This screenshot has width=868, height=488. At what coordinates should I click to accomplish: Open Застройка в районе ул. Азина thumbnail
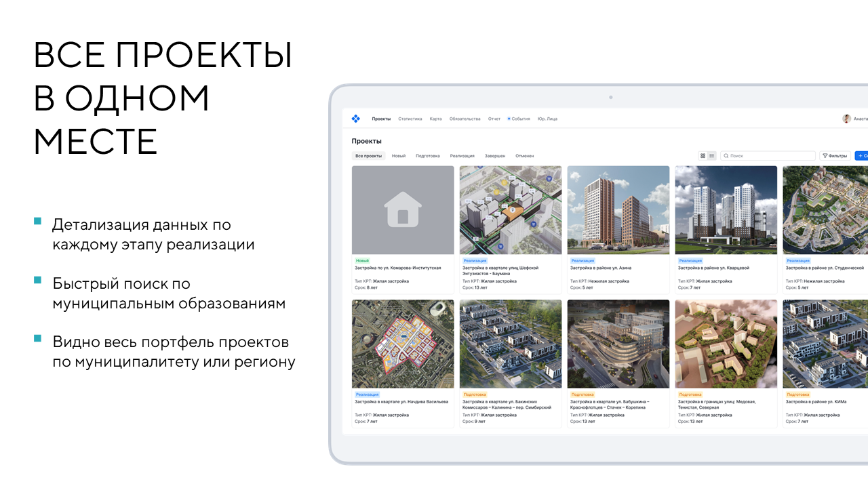(x=618, y=210)
